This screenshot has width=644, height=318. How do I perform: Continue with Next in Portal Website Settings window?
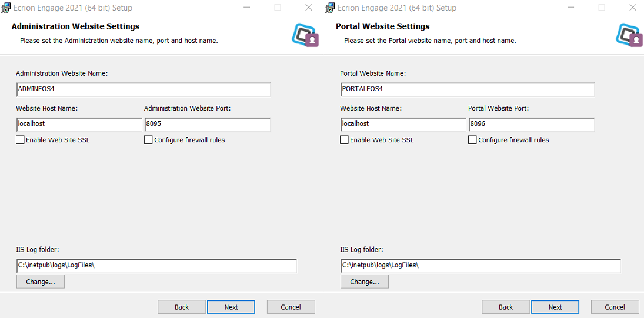point(555,307)
